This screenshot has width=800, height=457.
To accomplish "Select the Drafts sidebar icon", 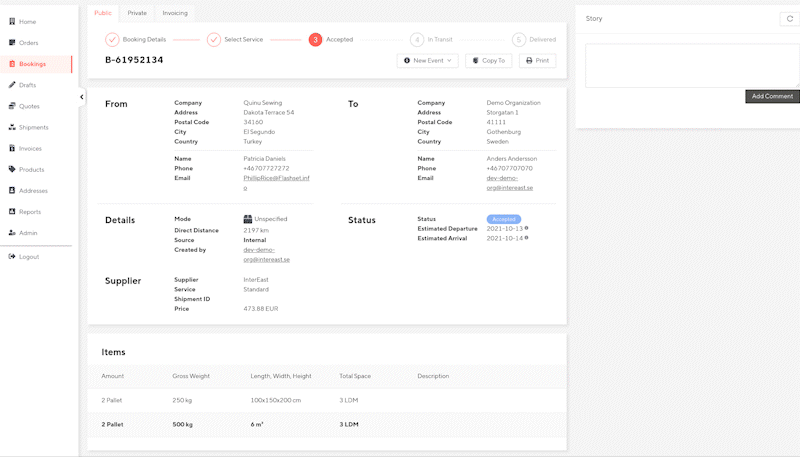I will pos(12,85).
